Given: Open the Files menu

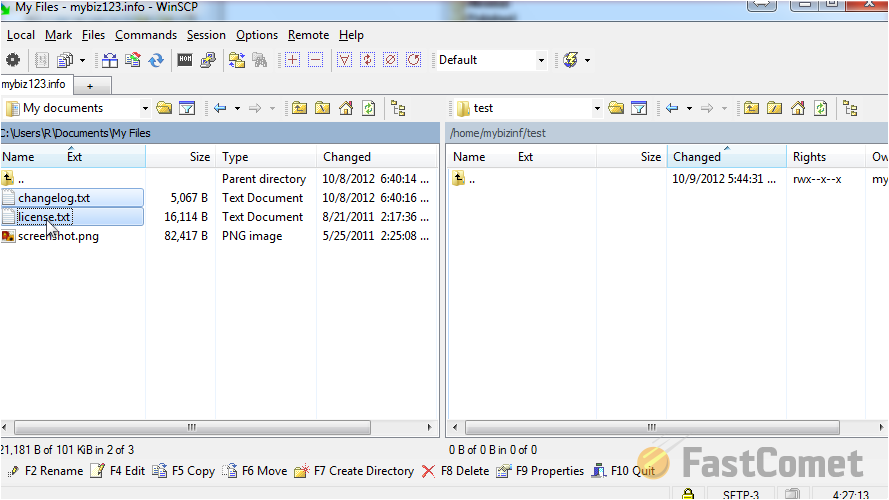Looking at the screenshot, I should click(x=93, y=35).
